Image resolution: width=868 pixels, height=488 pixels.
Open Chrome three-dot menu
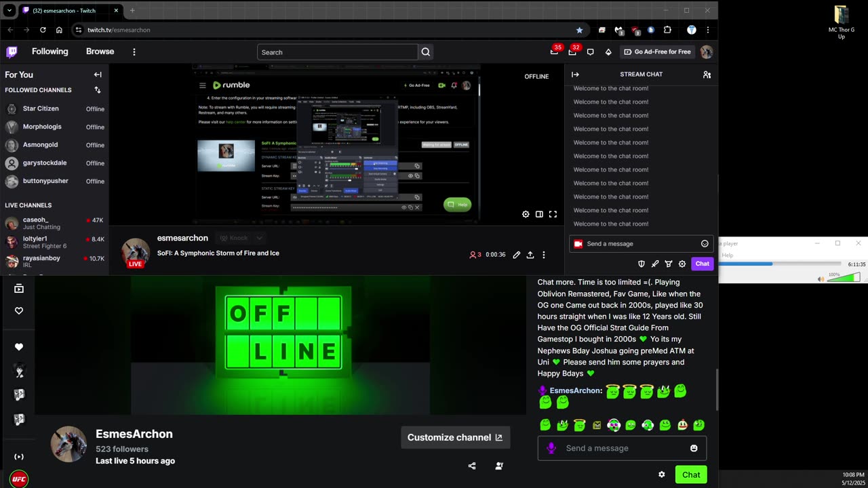pyautogui.click(x=707, y=30)
